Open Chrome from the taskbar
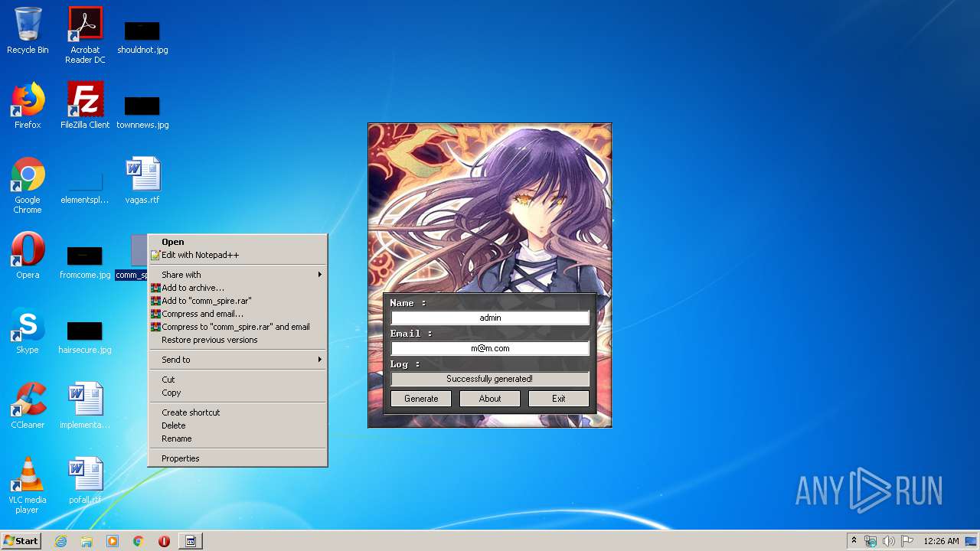 coord(139,541)
